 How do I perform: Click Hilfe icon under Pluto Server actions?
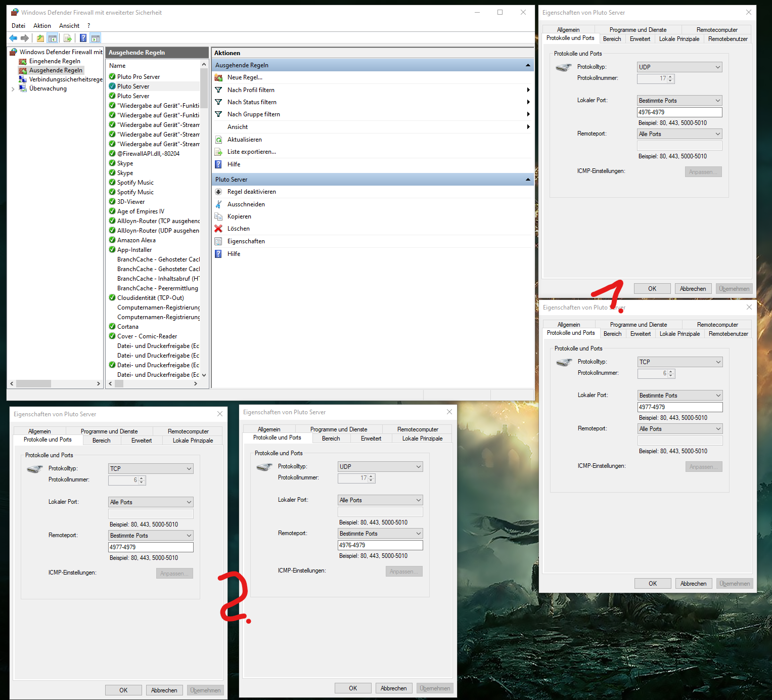[x=218, y=254]
